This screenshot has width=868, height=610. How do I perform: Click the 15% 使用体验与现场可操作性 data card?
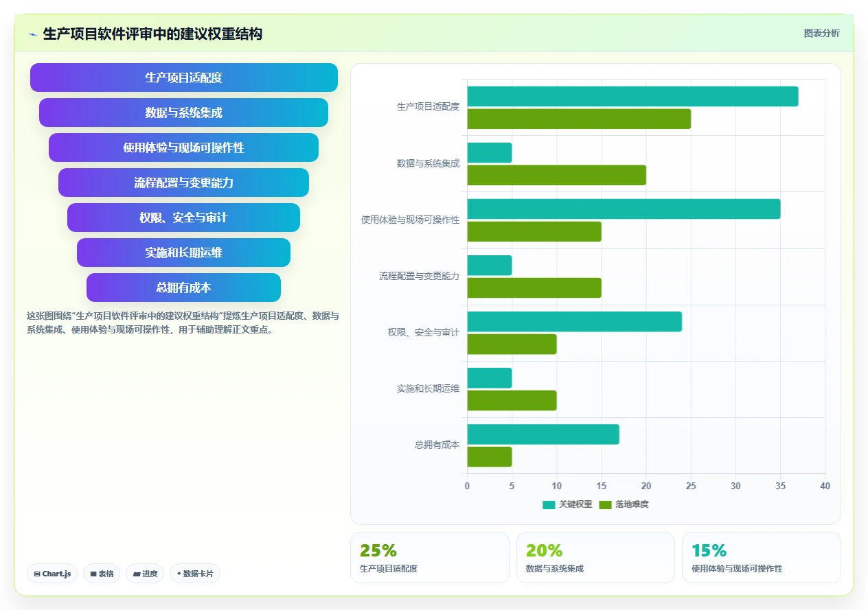[761, 557]
